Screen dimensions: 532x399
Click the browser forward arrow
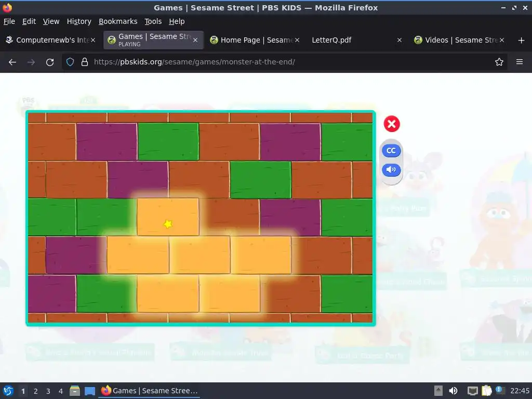pyautogui.click(x=31, y=62)
